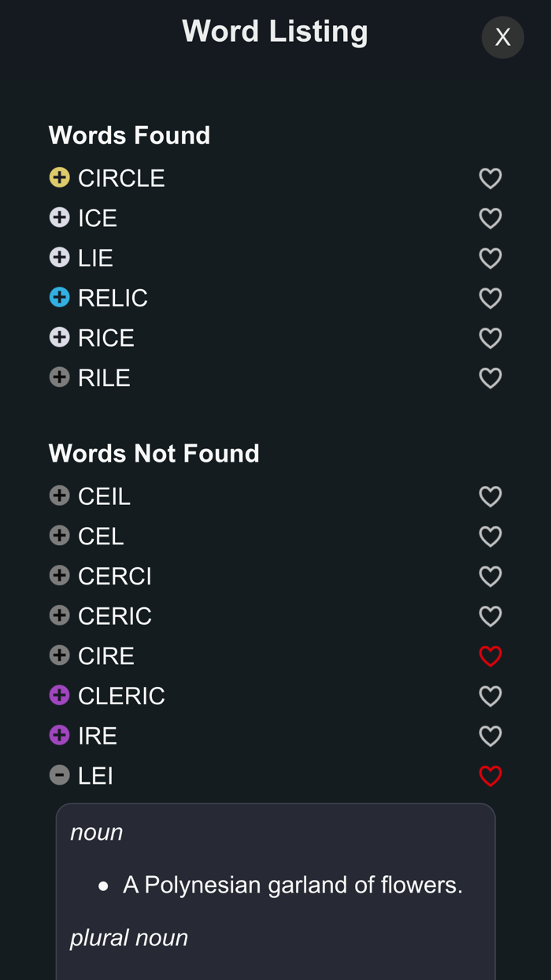Click the Polynesian garland definition text

[292, 885]
